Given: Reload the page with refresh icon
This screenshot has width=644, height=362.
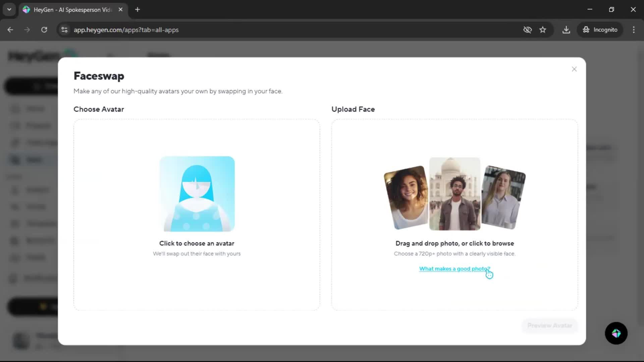Looking at the screenshot, I should pos(44,30).
